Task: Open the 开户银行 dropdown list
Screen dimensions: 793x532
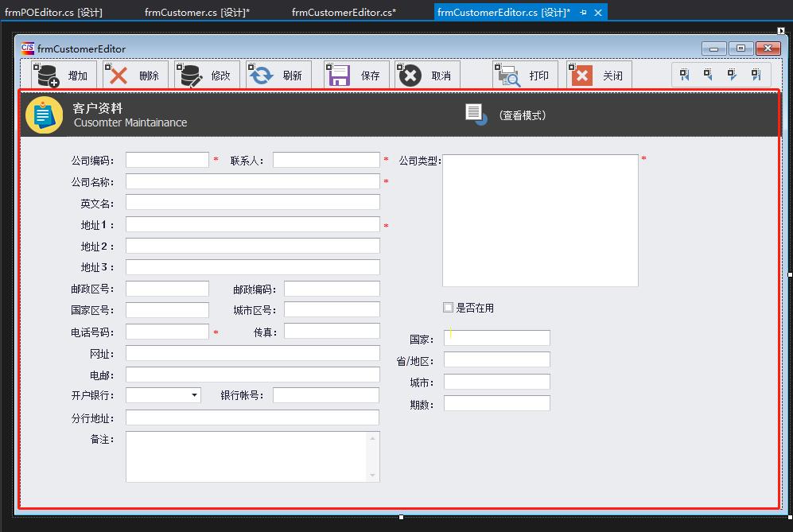Action: coord(195,395)
